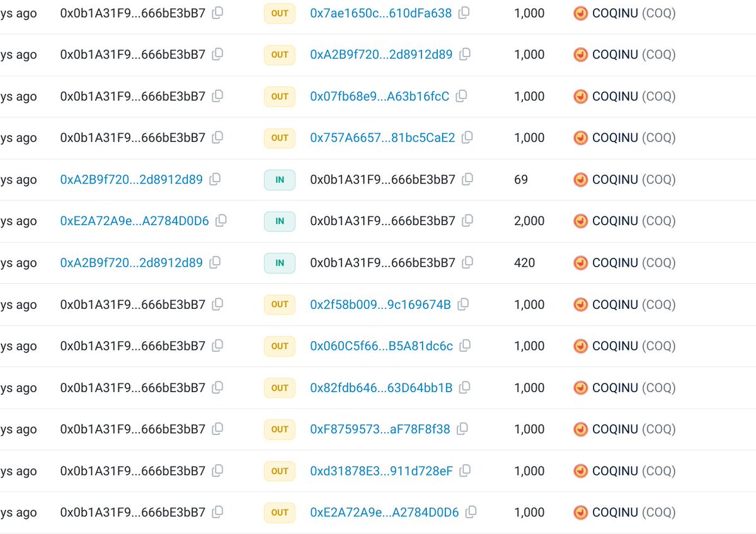756x534 pixels.
Task: Copy sender 0xA2B9f720...2d8912d89 in the 69 row
Action: point(215,179)
